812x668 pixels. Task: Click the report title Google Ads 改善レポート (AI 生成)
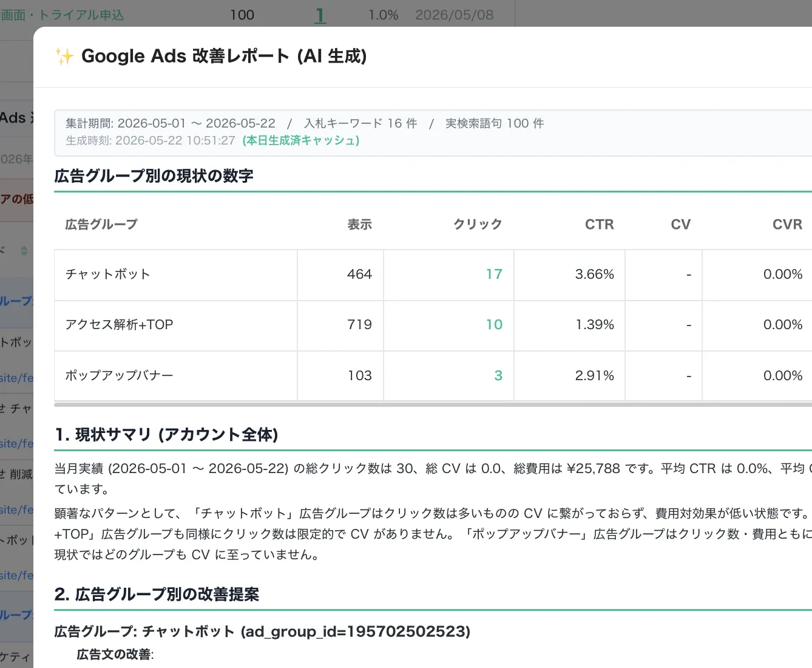(x=224, y=56)
